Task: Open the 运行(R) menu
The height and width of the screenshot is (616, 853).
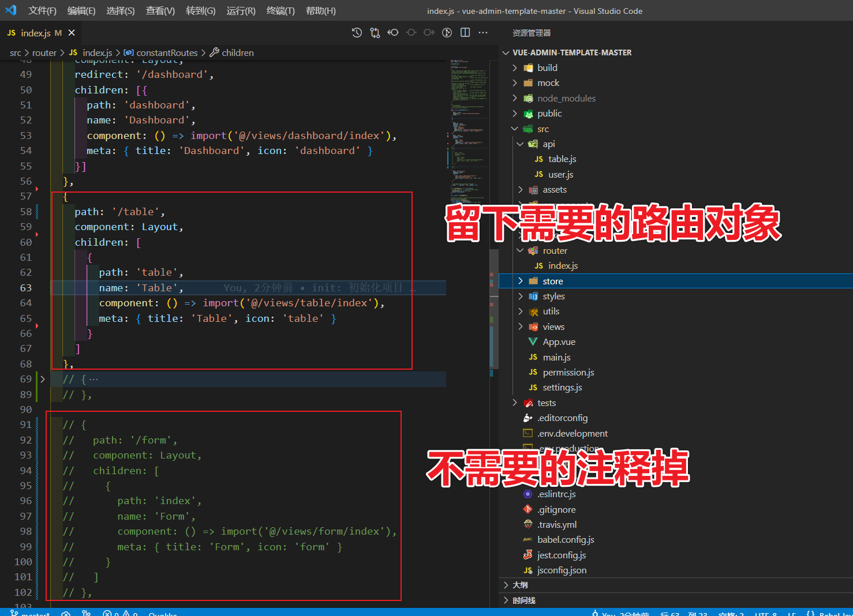Action: pos(241,11)
